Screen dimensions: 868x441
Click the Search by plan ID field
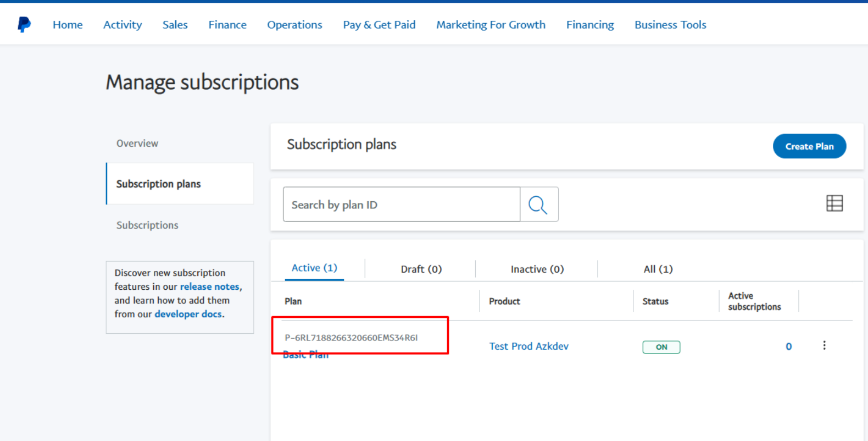pyautogui.click(x=401, y=205)
